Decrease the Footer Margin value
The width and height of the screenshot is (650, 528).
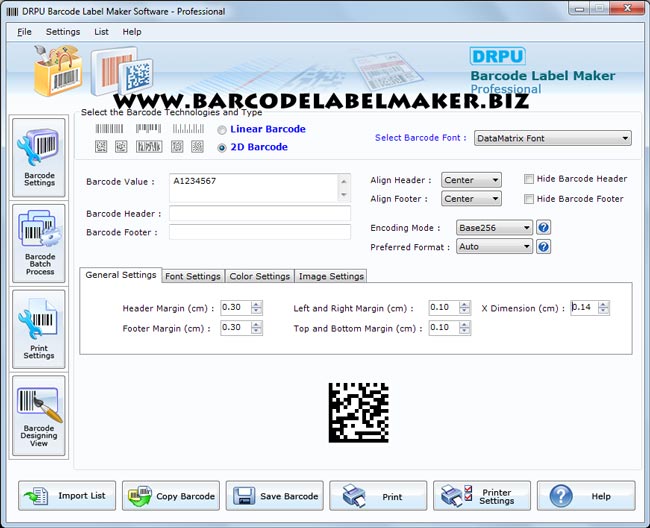point(257,331)
